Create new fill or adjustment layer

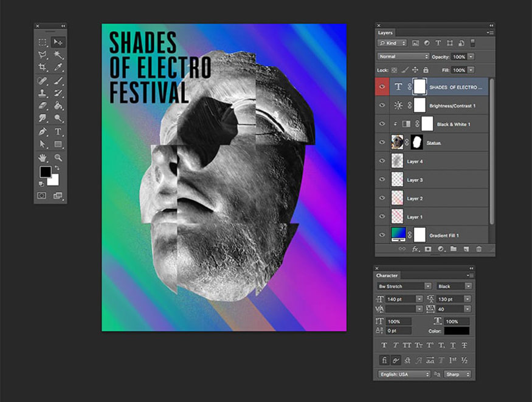pyautogui.click(x=441, y=249)
